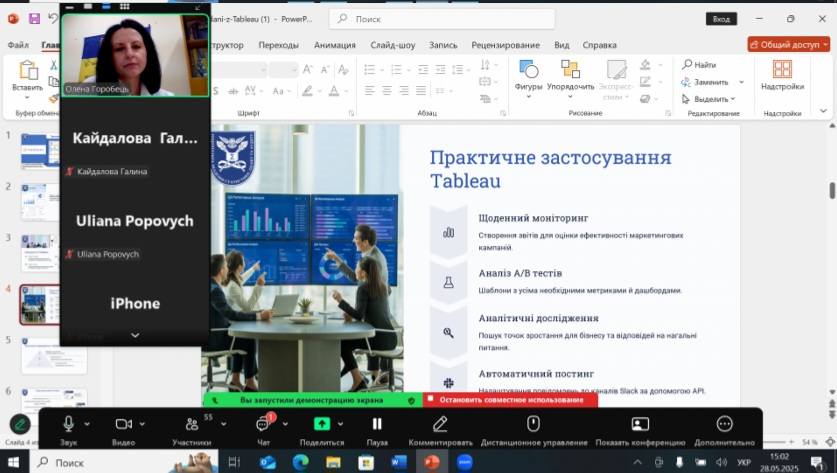Viewport: 837px width, 473px height.
Task: Open the Animation (Анимация) ribbon tab
Action: pyautogui.click(x=334, y=45)
